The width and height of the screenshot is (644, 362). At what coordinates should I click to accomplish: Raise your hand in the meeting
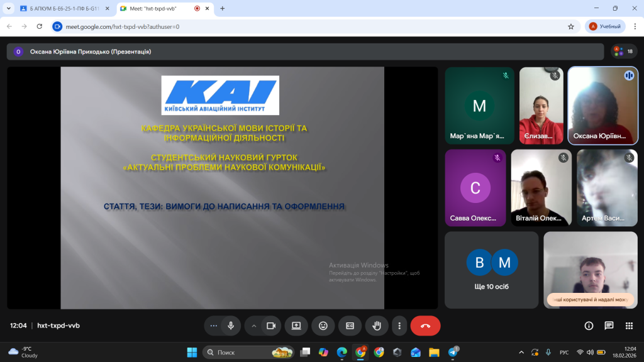pyautogui.click(x=377, y=326)
